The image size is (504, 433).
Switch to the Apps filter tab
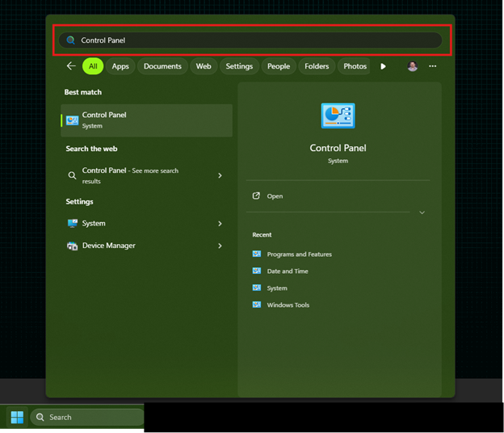pos(120,66)
